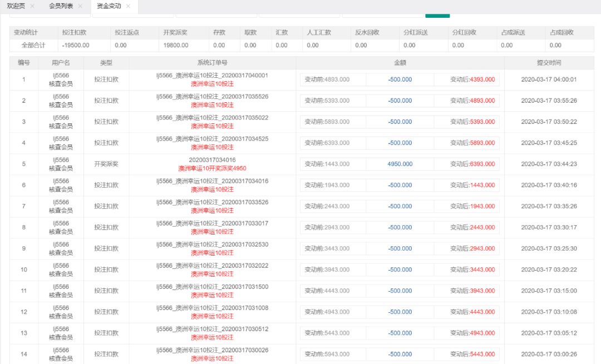The height and width of the screenshot is (364, 601).
Task: Click 变动后:2443.000 in row 8
Action: click(x=472, y=227)
